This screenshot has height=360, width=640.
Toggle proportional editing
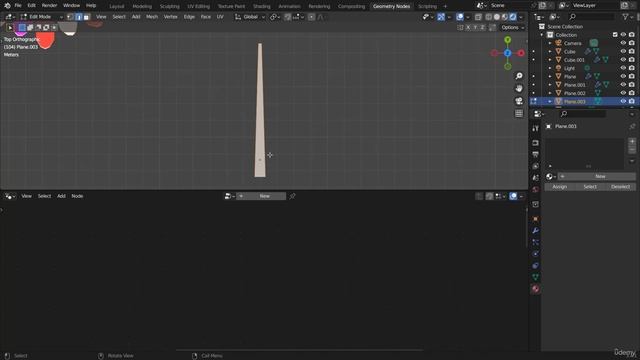point(311,17)
